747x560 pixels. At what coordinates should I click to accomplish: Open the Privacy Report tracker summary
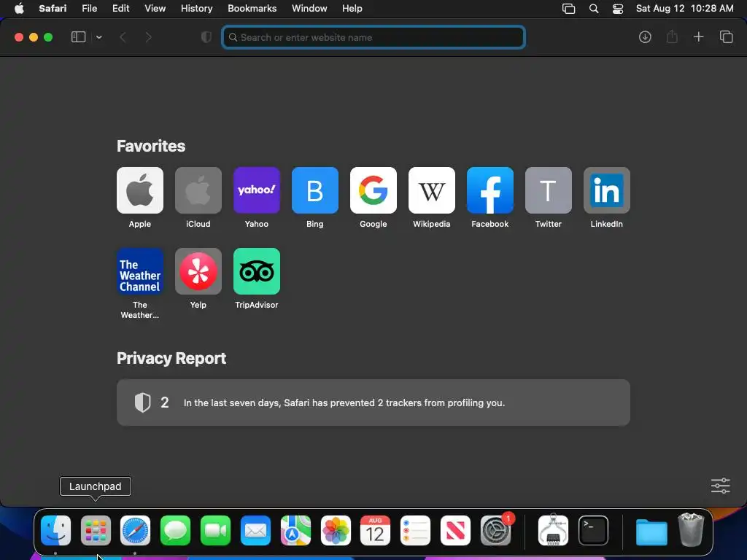point(373,402)
